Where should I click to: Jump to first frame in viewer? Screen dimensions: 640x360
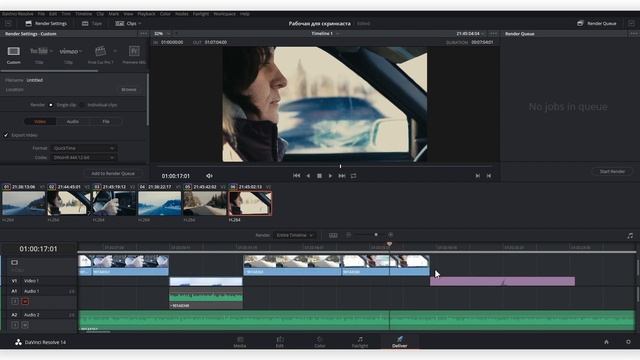(297, 176)
